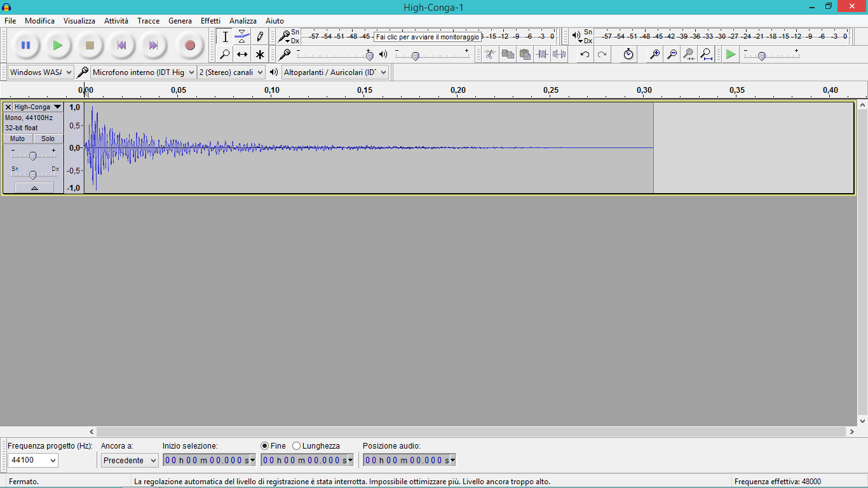The image size is (868, 488).
Task: Click the Fit Selection zoom icon
Action: coord(689,54)
